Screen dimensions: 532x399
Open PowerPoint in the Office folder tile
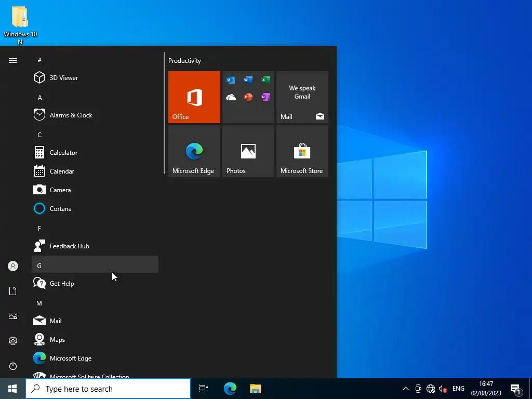248,97
